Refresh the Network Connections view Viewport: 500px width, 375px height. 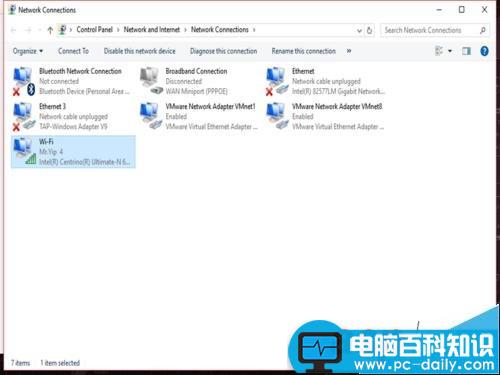tap(369, 30)
